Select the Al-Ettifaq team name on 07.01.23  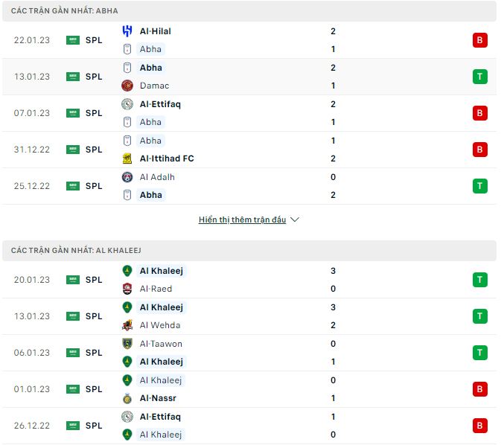point(160,104)
